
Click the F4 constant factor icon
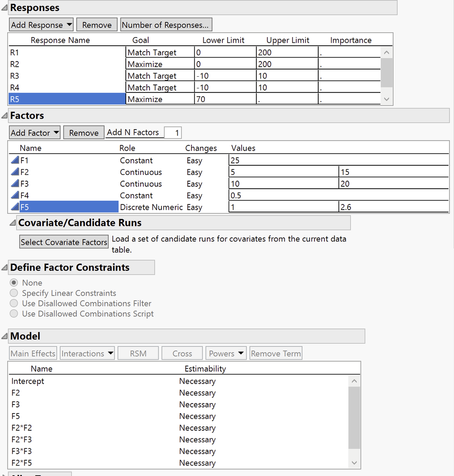15,195
